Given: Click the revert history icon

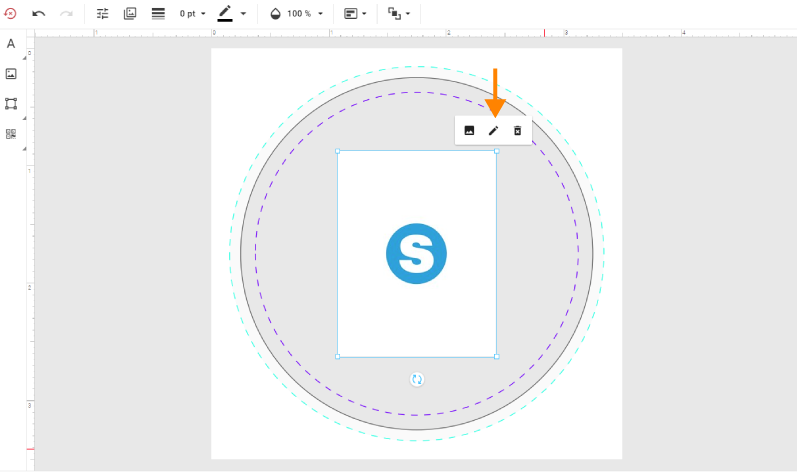Looking at the screenshot, I should pyautogui.click(x=11, y=14).
